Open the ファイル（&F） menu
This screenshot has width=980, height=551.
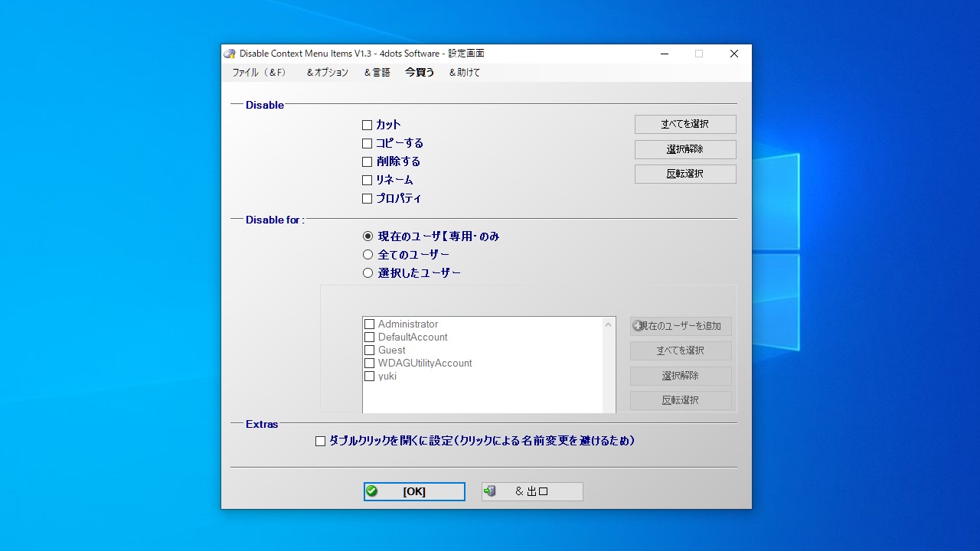[x=259, y=73]
